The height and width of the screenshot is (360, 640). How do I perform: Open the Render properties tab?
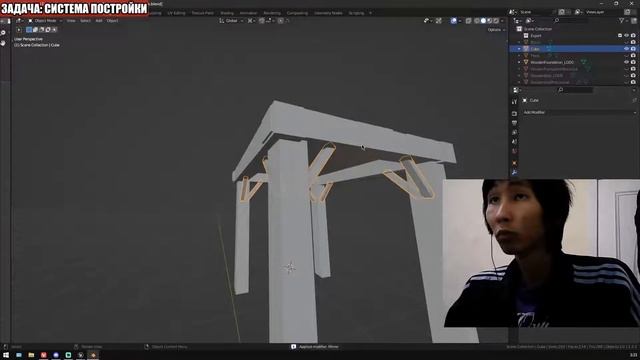pos(514,113)
